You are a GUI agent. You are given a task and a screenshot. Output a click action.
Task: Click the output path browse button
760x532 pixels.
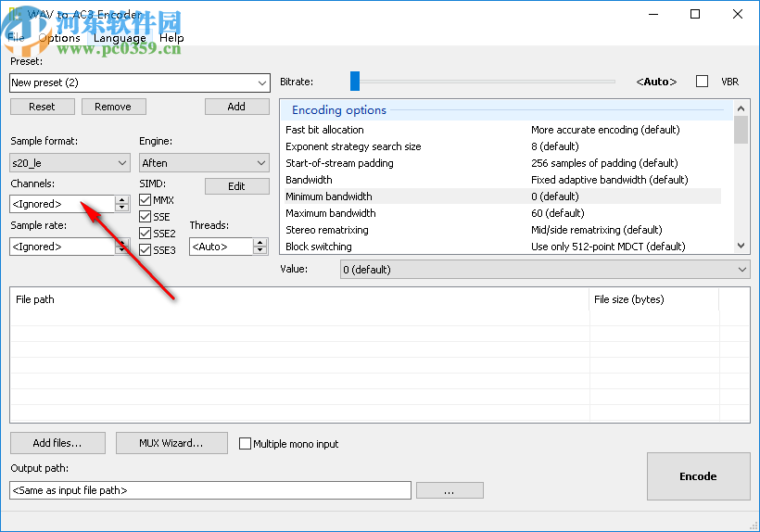450,490
